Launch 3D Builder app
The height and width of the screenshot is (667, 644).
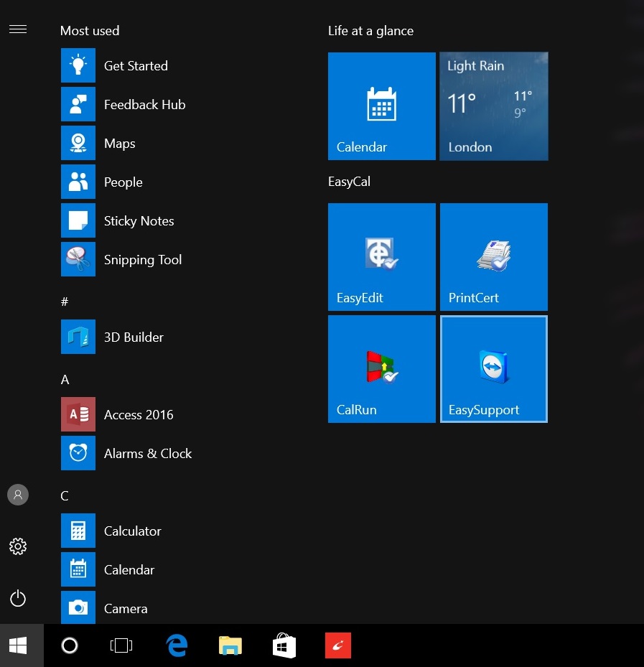click(x=134, y=337)
